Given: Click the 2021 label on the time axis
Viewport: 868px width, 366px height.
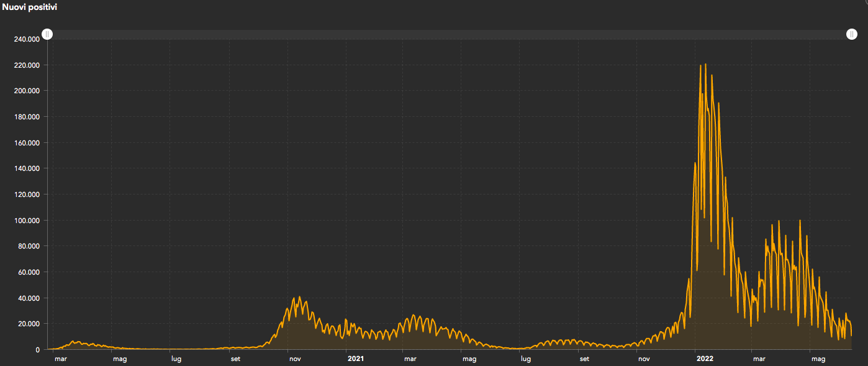Looking at the screenshot, I should [x=355, y=359].
